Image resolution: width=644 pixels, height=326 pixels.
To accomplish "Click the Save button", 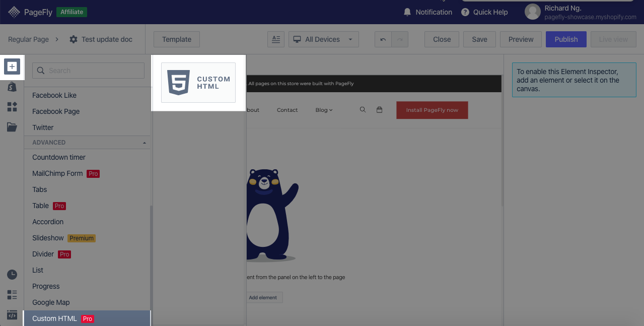I will point(479,39).
